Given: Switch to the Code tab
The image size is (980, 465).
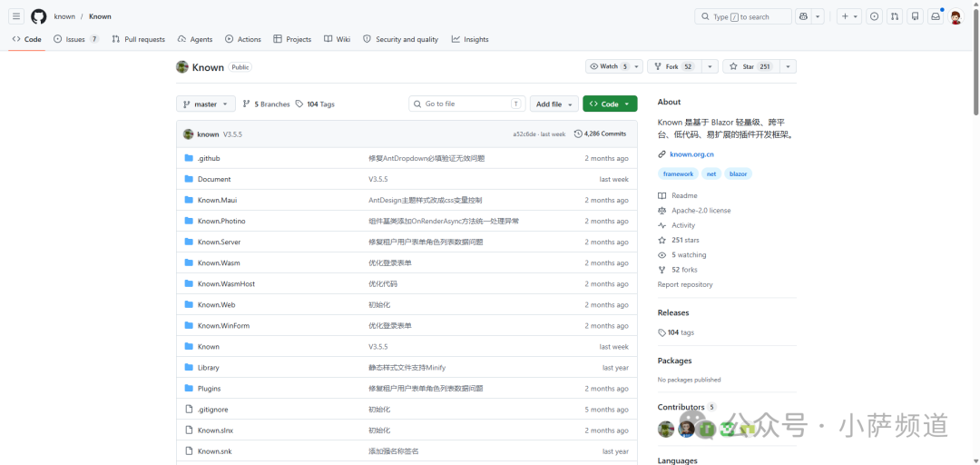Looking at the screenshot, I should [x=27, y=39].
